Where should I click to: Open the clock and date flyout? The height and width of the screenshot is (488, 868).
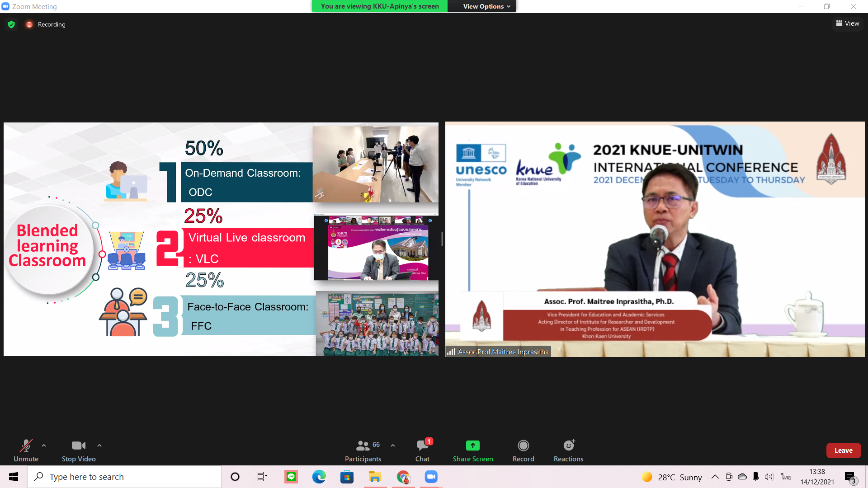pos(817,477)
